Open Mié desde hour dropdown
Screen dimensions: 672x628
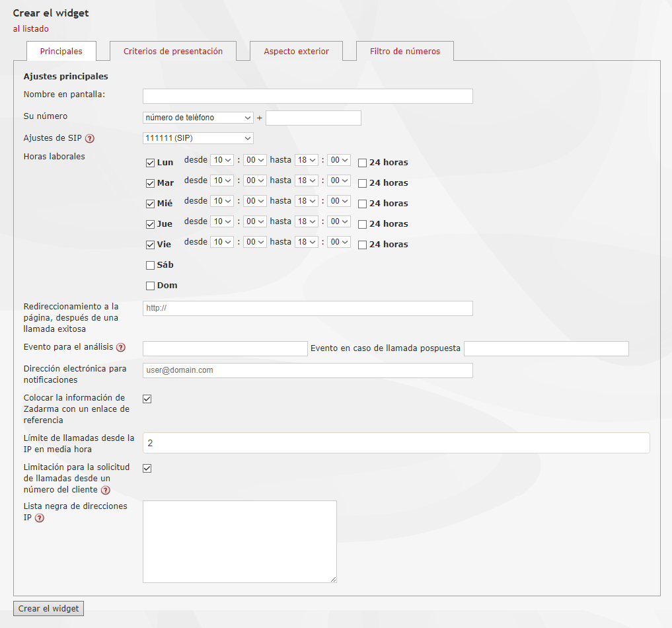coord(222,201)
